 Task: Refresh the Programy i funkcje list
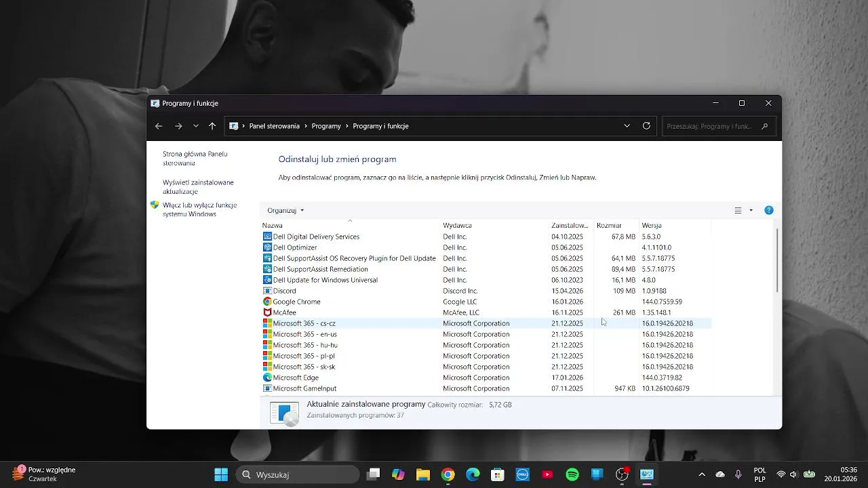646,126
